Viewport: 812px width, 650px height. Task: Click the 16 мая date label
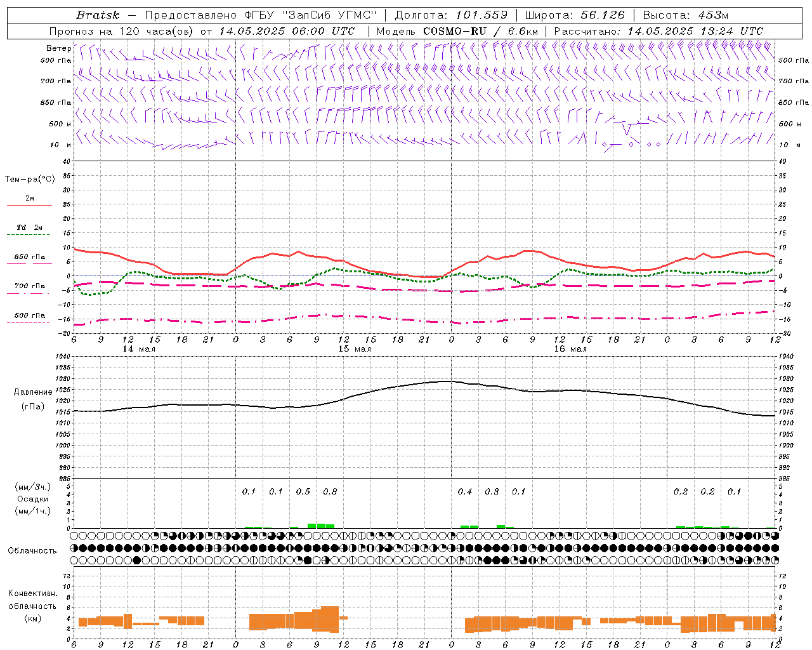tap(570, 349)
